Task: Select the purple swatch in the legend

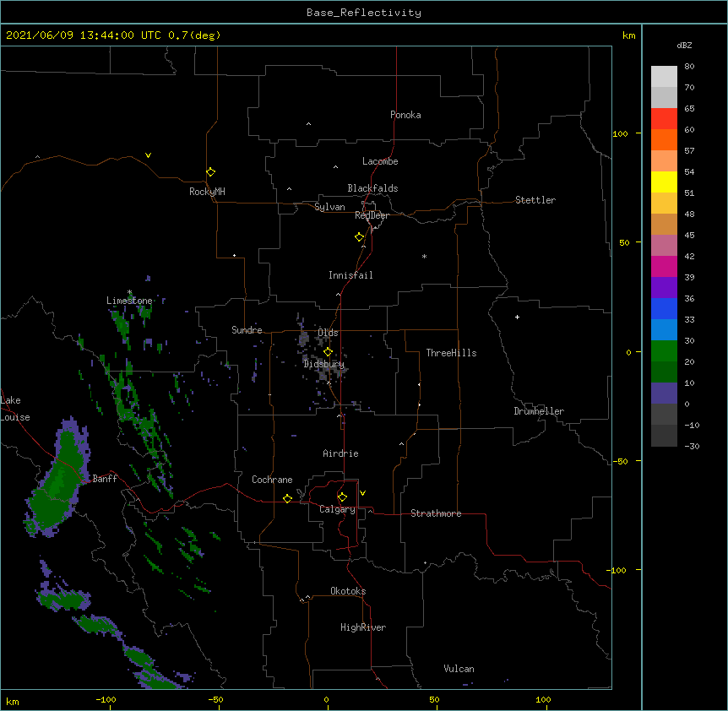Action: (x=664, y=288)
